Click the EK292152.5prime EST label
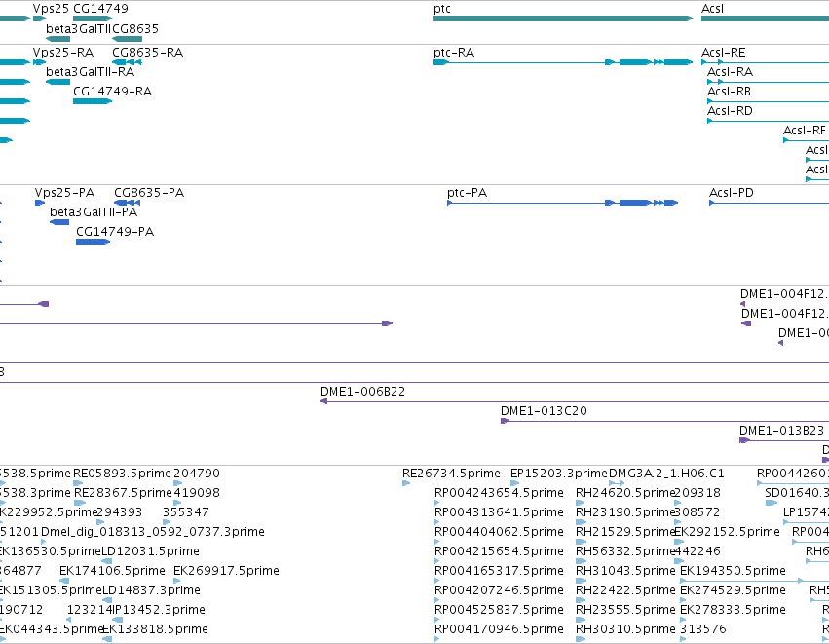The image size is (829, 644). [728, 532]
